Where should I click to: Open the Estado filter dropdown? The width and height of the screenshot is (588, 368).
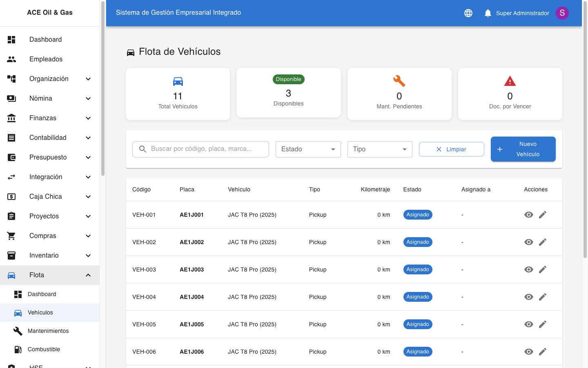coord(308,149)
